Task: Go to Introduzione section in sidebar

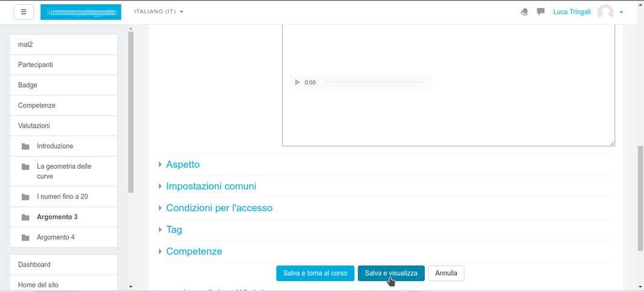Action: point(63,146)
